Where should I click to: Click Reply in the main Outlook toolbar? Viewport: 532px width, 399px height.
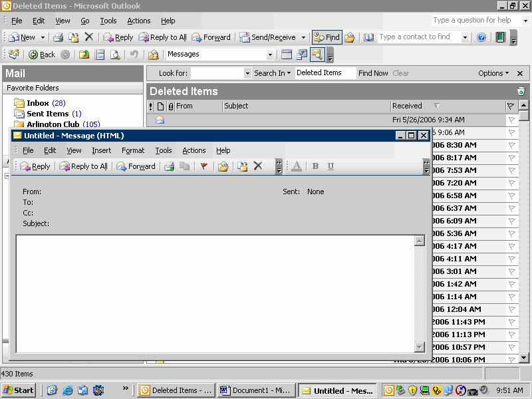(118, 37)
